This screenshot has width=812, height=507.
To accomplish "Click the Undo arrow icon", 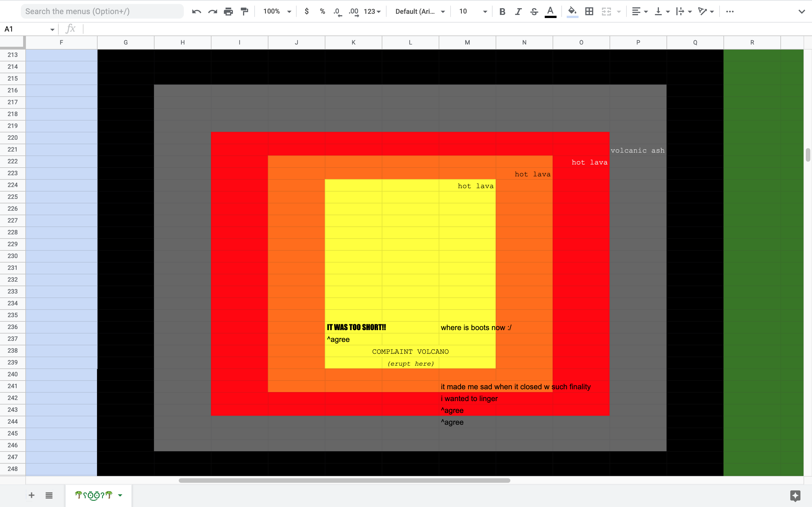I will (197, 12).
